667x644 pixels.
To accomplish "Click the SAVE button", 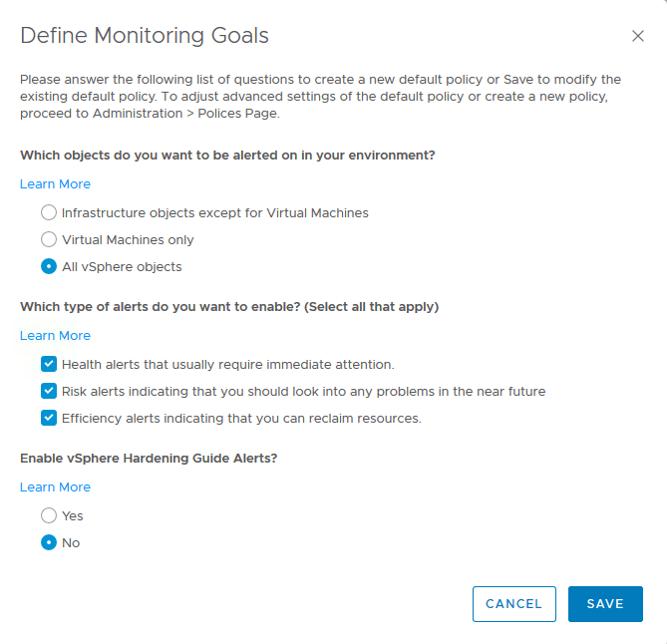I will tap(605, 604).
